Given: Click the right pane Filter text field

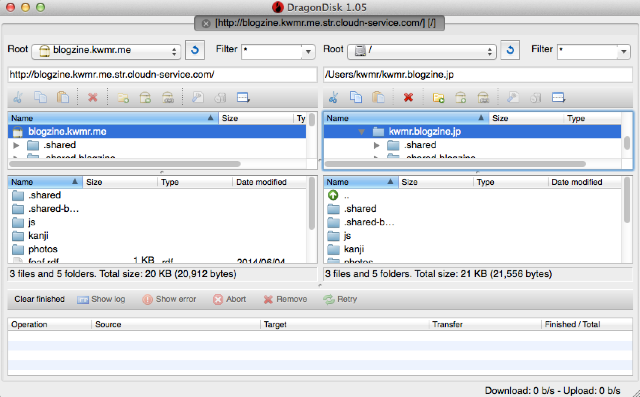Looking at the screenshot, I should pyautogui.click(x=587, y=51).
